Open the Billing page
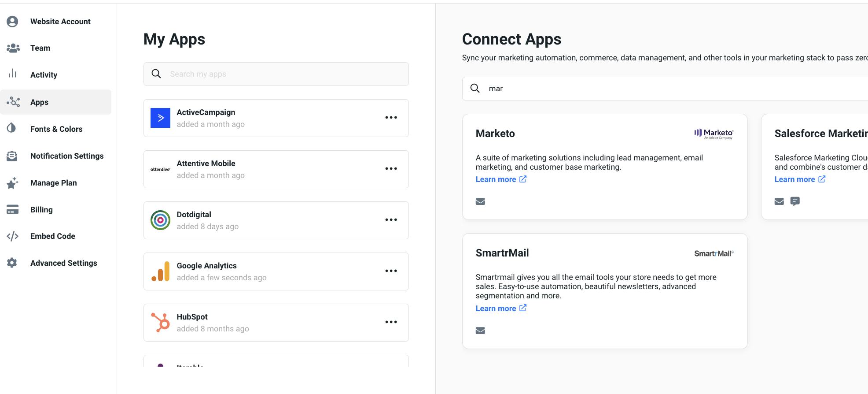 click(41, 210)
